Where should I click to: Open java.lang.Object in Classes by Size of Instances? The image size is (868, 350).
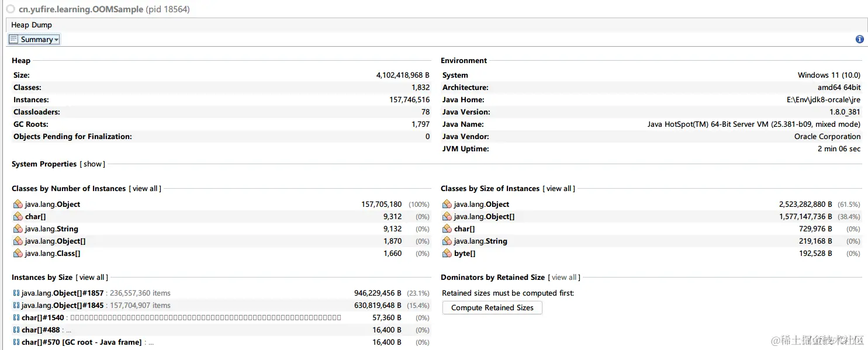[x=482, y=205]
